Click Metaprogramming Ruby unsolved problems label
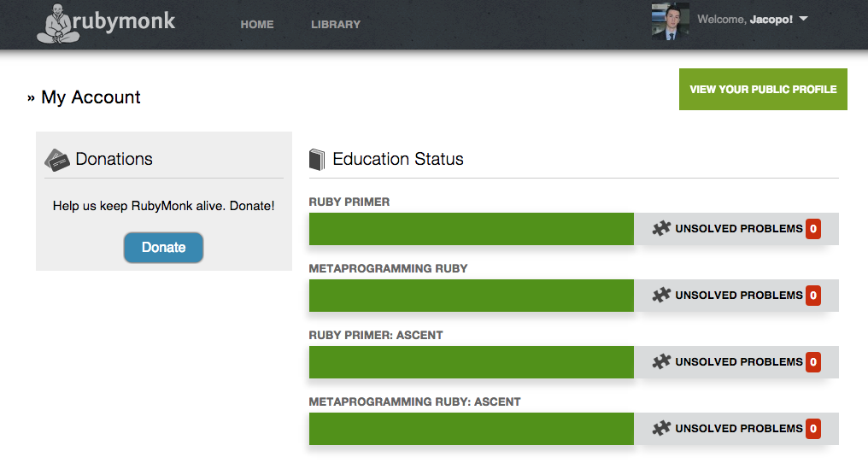 (738, 296)
